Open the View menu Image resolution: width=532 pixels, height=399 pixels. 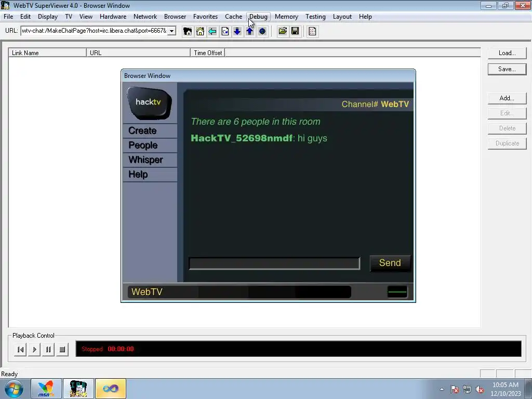click(x=86, y=17)
